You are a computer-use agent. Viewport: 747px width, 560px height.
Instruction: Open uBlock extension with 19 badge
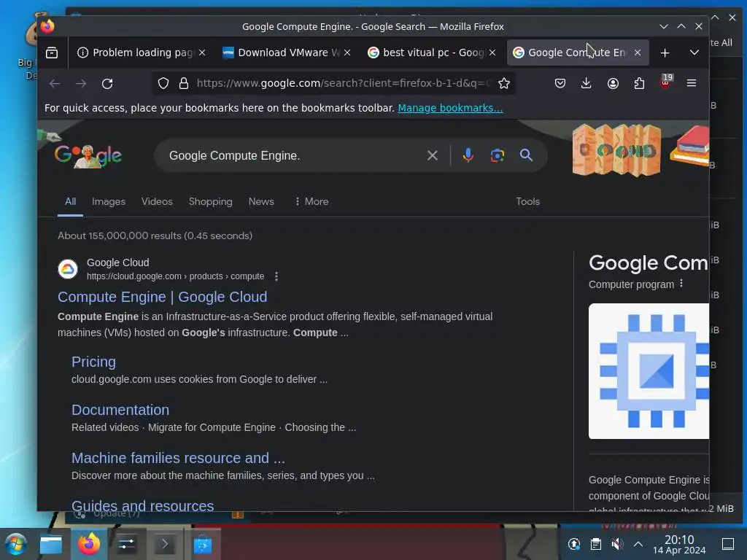tap(665, 82)
